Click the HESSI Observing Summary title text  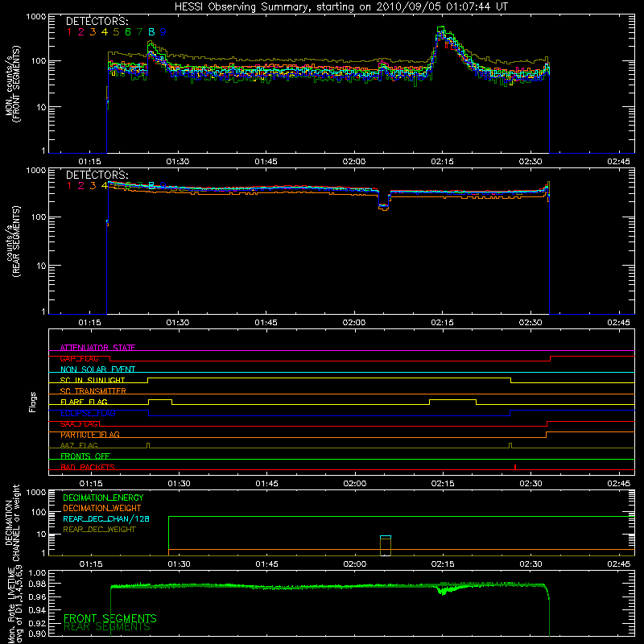[341, 7]
